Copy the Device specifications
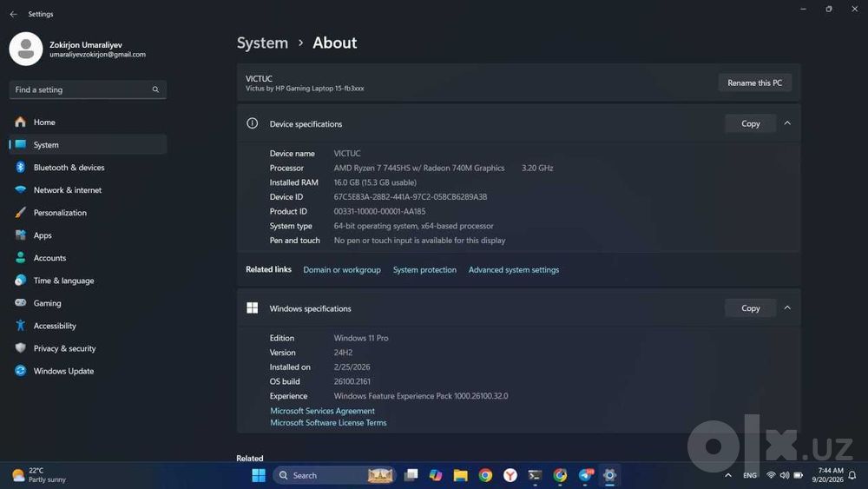 click(750, 123)
